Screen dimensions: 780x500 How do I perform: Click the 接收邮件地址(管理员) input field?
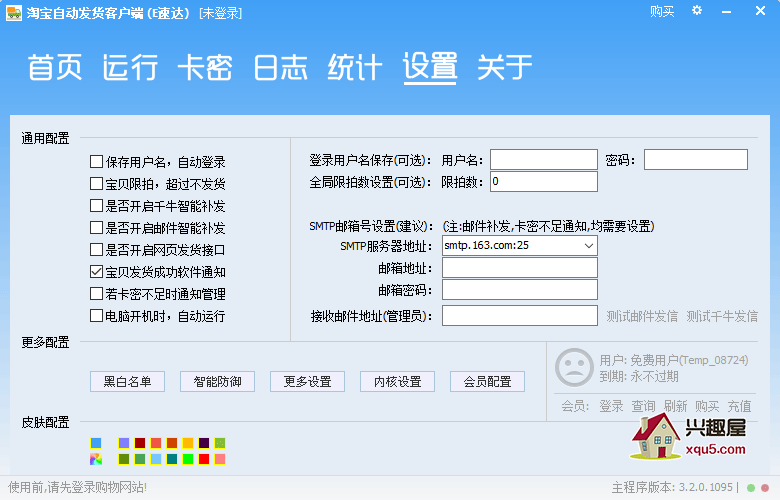(520, 315)
